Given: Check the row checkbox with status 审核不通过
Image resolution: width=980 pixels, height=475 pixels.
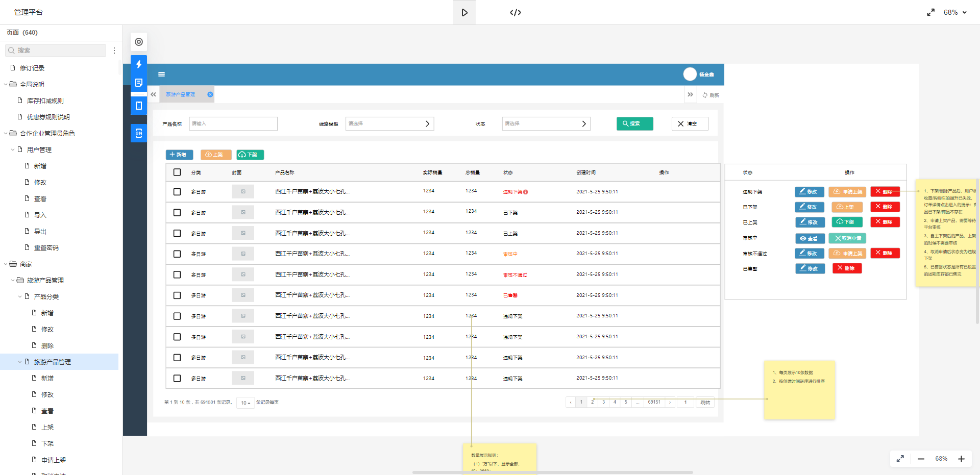Looking at the screenshot, I should click(x=177, y=274).
